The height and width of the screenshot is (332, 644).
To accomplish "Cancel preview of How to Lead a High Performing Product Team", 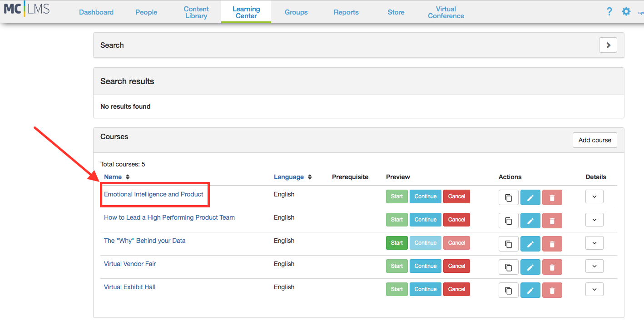I will [456, 220].
